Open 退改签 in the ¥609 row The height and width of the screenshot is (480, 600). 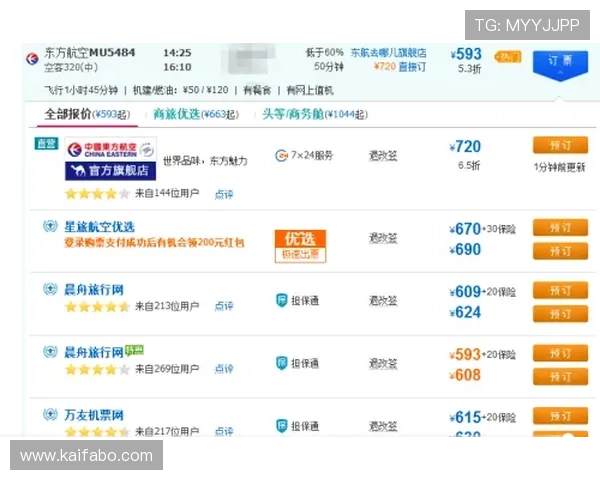[x=383, y=301]
